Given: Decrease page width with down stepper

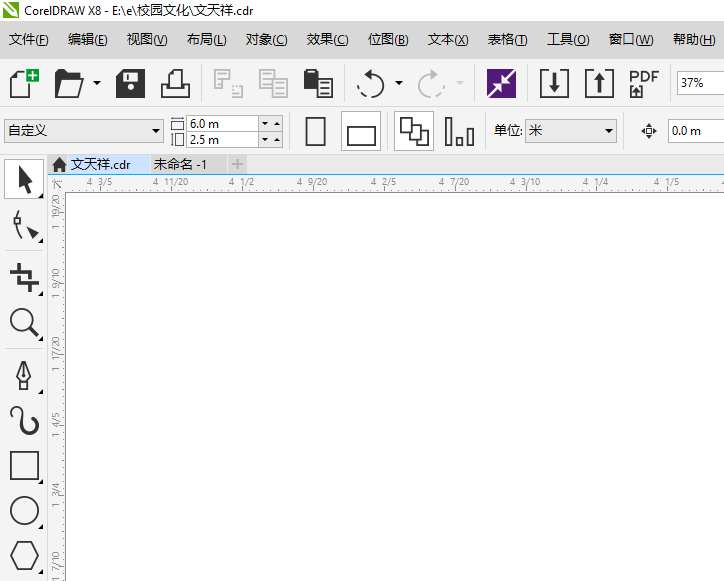Looking at the screenshot, I should click(x=265, y=123).
